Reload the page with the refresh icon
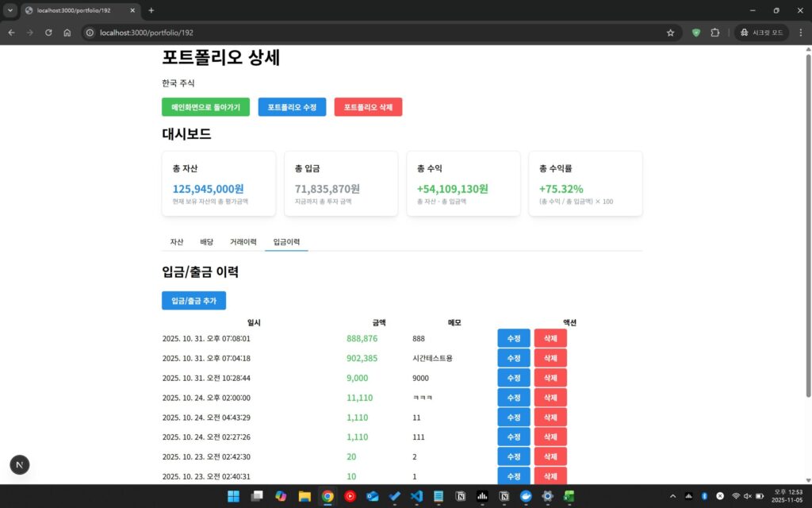Screen dimensions: 812x508 coord(48,33)
